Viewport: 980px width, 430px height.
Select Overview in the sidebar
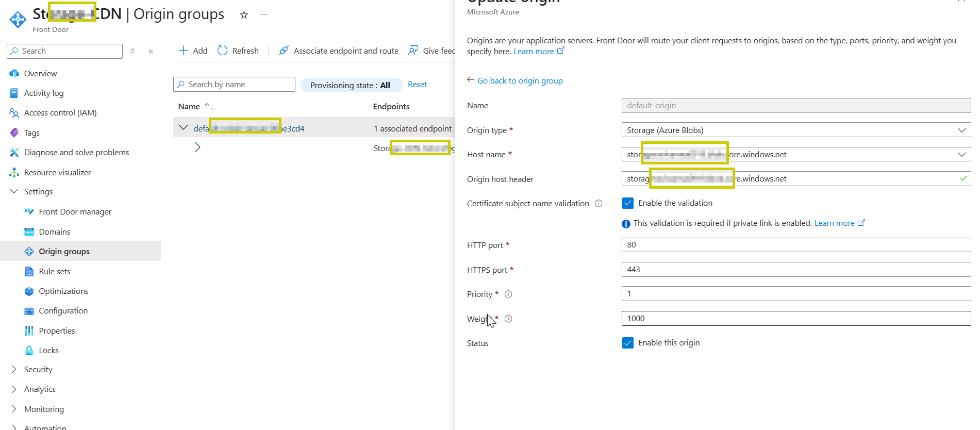[x=41, y=74]
